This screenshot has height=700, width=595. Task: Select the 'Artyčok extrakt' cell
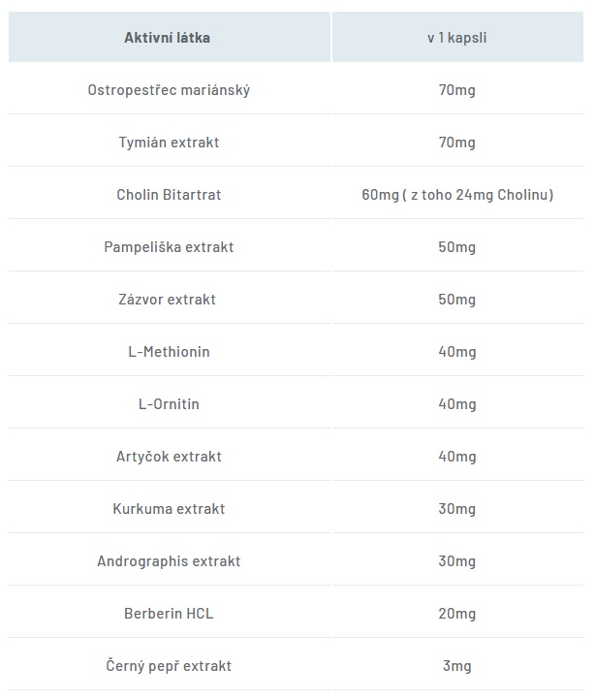[x=170, y=457]
